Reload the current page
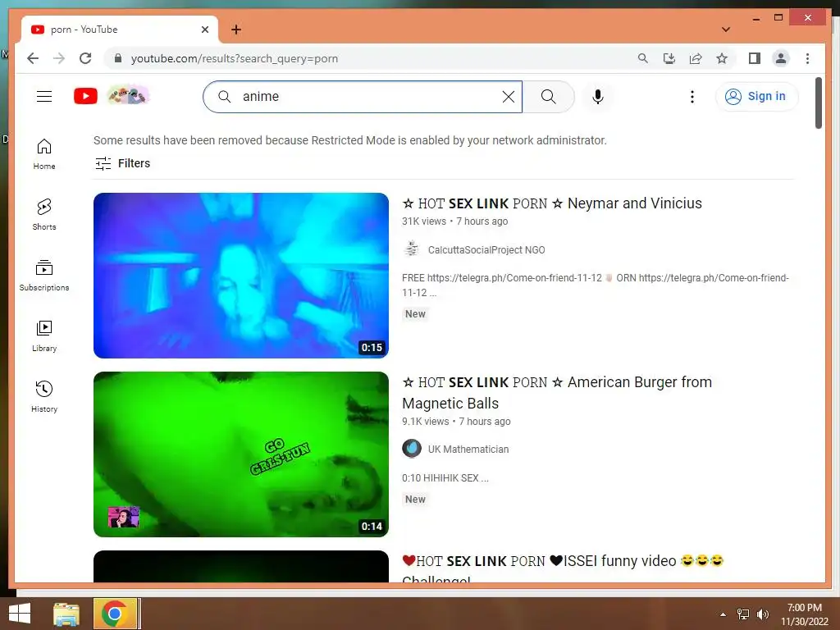Image resolution: width=840 pixels, height=630 pixels. click(x=85, y=58)
